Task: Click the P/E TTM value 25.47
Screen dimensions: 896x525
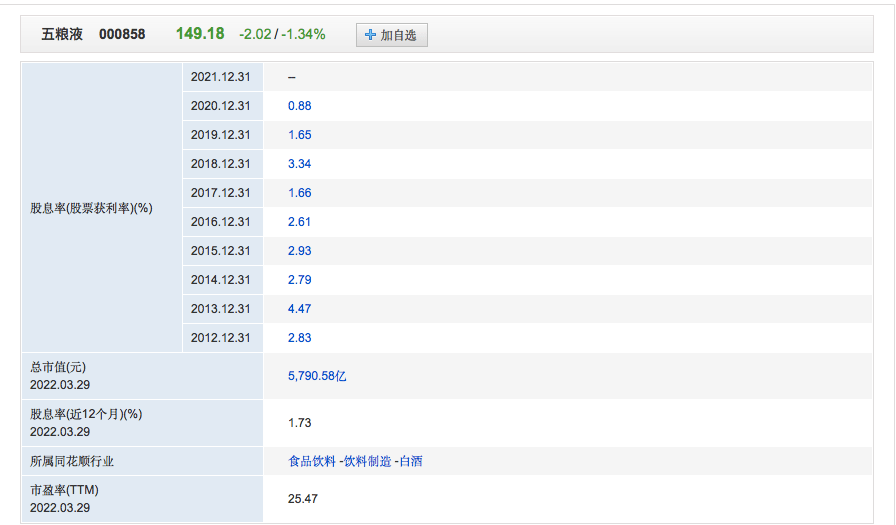Action: (303, 499)
